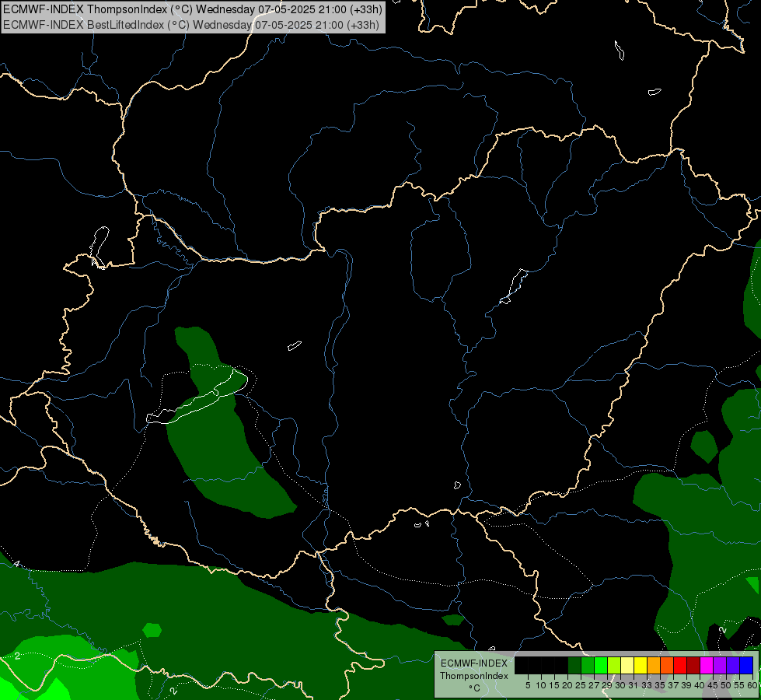This screenshot has width=761, height=700.
Task: Select the pale yellow 30–31 legend swatch
Action: click(x=627, y=665)
